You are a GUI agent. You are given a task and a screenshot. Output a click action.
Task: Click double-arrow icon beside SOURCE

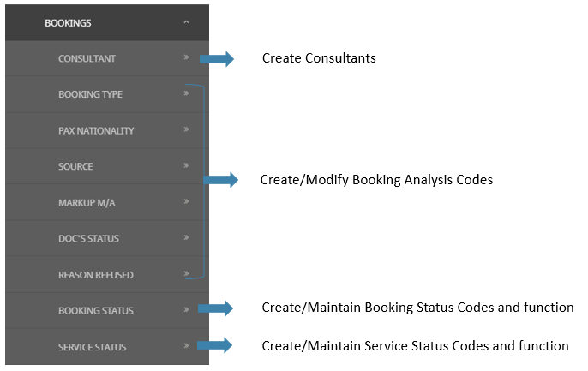(186, 165)
